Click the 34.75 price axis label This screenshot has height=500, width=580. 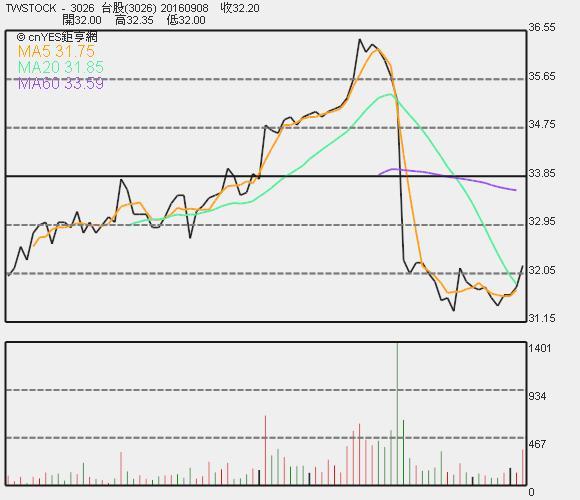542,124
